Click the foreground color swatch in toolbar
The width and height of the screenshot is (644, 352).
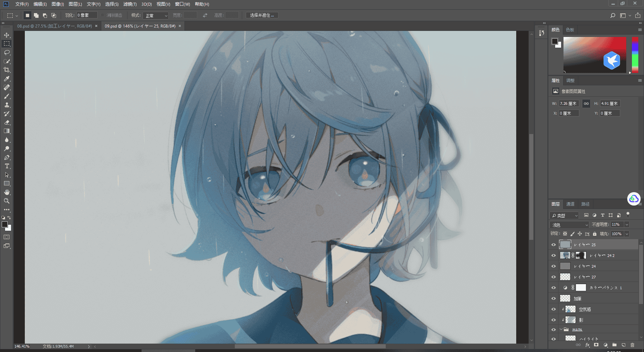pyautogui.click(x=5, y=225)
